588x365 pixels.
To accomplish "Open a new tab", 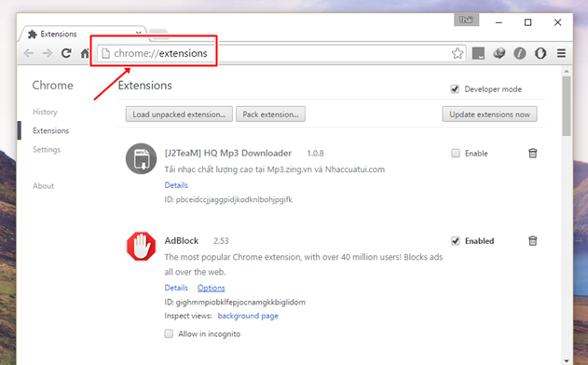I will (x=158, y=34).
